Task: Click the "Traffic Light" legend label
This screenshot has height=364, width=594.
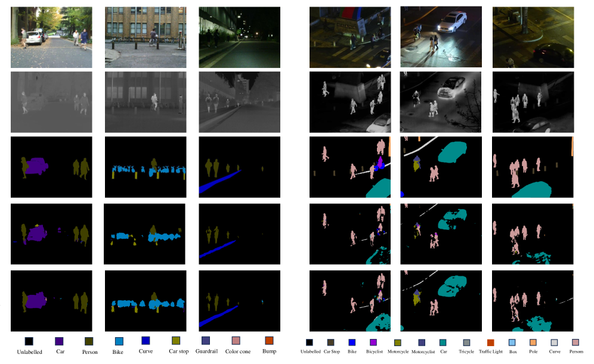Action: (x=491, y=351)
